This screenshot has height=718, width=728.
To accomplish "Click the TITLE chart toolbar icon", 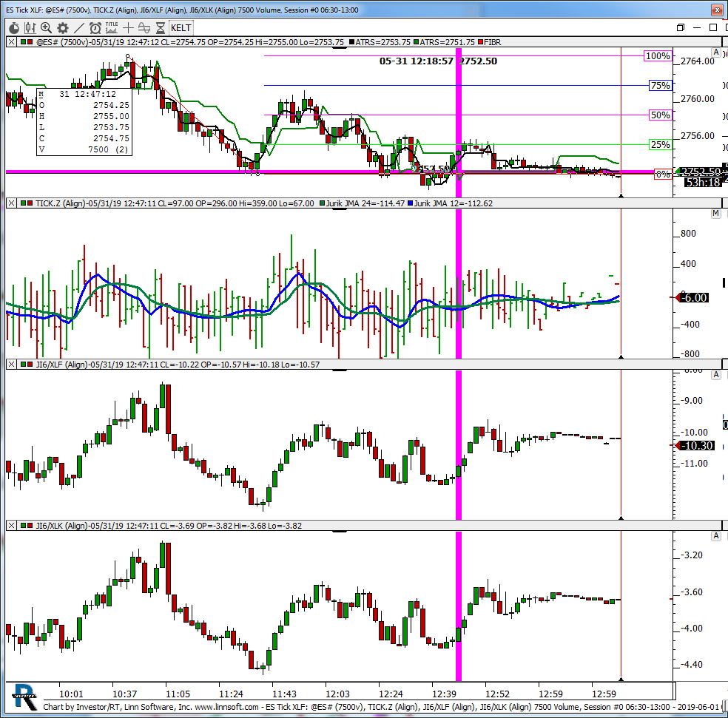I will pyautogui.click(x=112, y=27).
